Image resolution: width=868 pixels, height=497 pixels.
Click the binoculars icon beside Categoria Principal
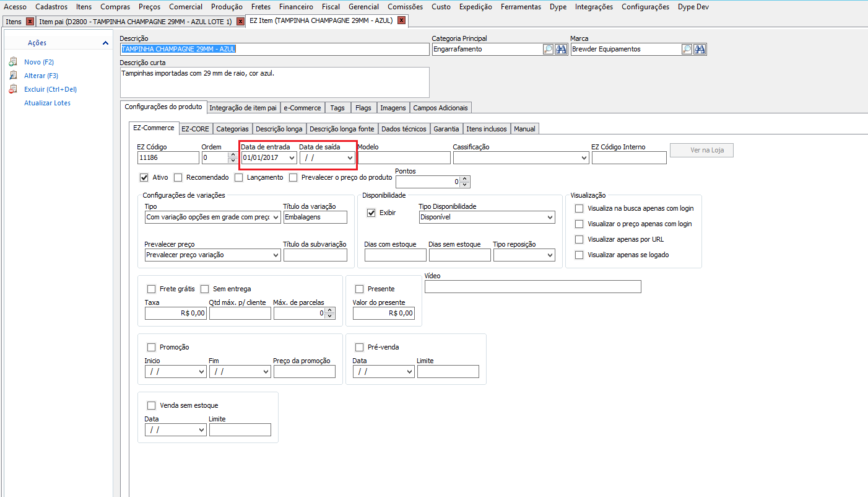click(561, 50)
